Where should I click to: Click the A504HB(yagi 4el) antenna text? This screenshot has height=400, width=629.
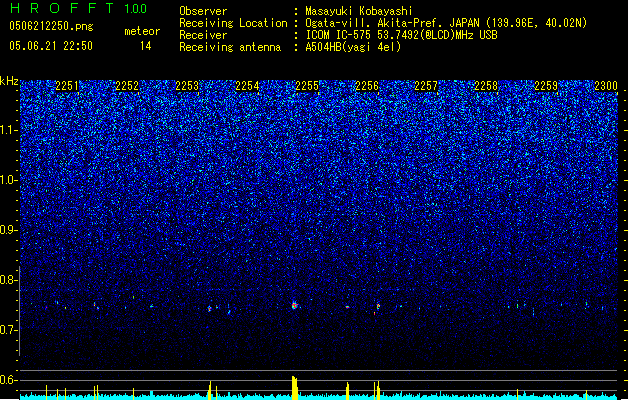353,47
